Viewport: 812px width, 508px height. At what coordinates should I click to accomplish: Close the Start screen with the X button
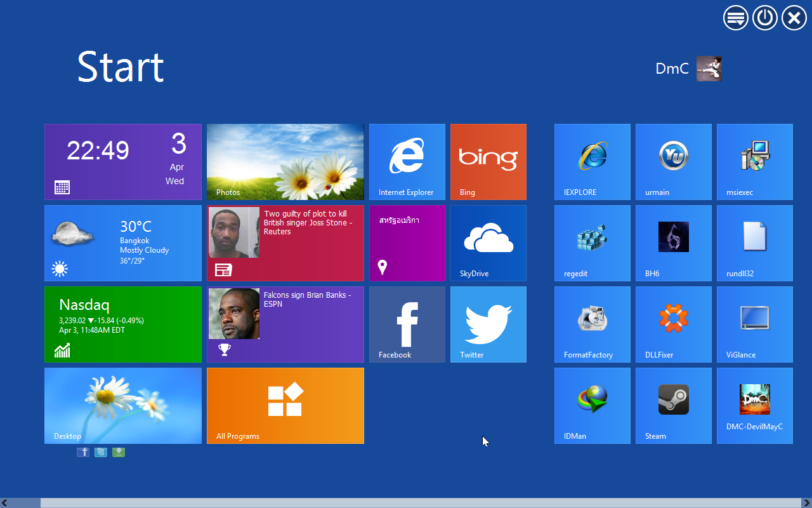click(794, 18)
